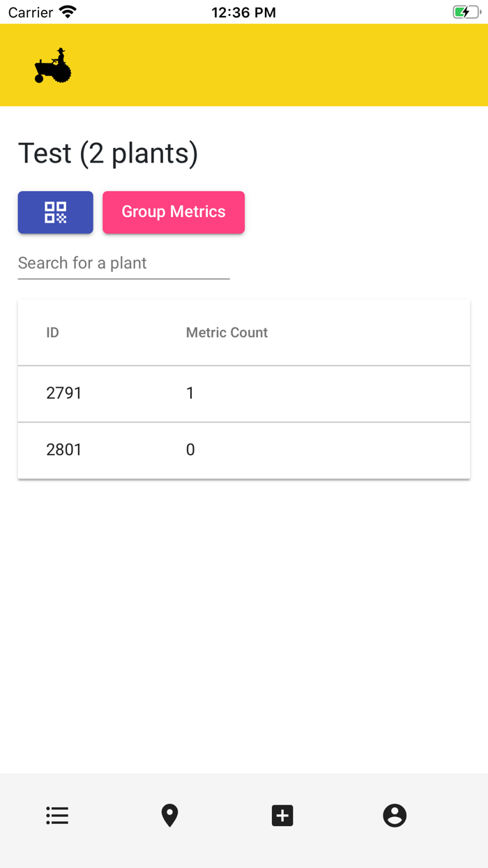
Task: Tap the tractor logo icon
Action: (x=53, y=66)
